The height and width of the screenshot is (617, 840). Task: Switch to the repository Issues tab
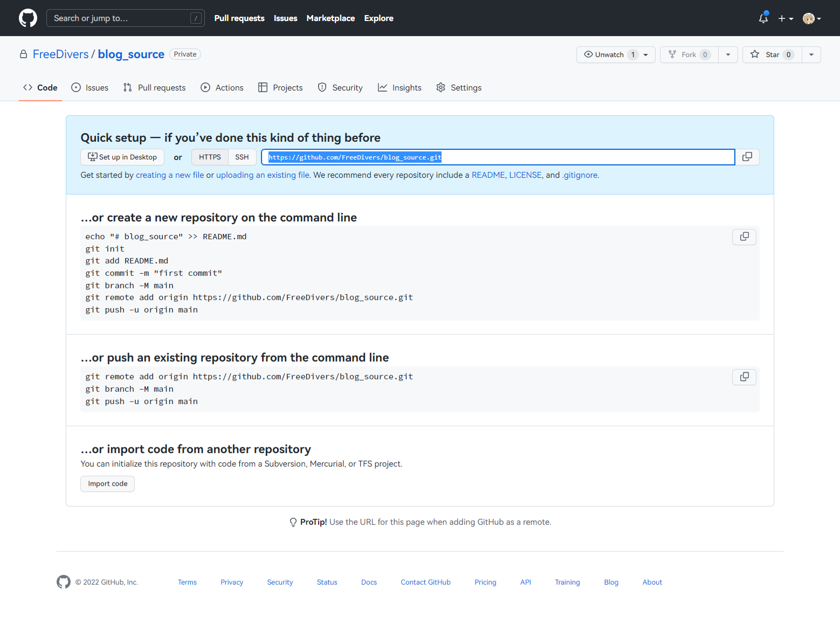[90, 87]
